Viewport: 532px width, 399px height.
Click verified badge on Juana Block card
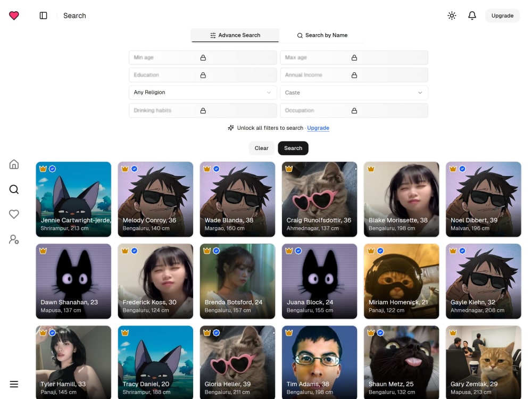click(x=298, y=251)
